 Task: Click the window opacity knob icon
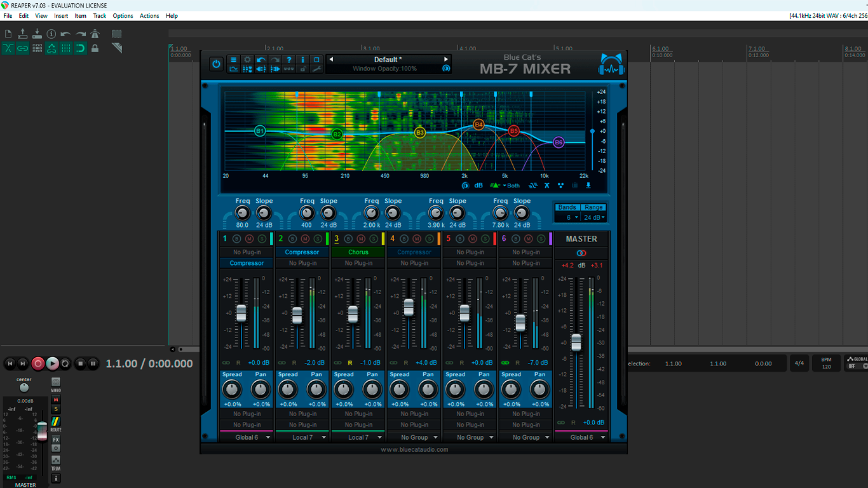coord(446,69)
